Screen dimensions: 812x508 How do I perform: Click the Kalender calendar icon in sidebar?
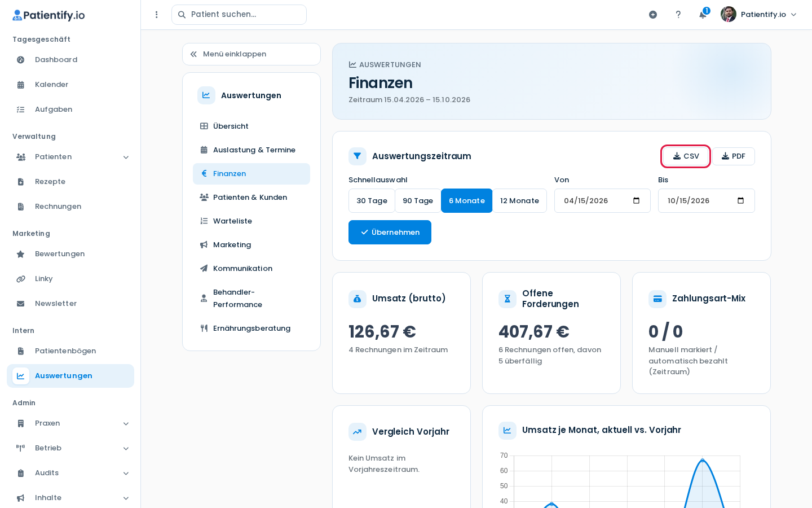(21, 85)
